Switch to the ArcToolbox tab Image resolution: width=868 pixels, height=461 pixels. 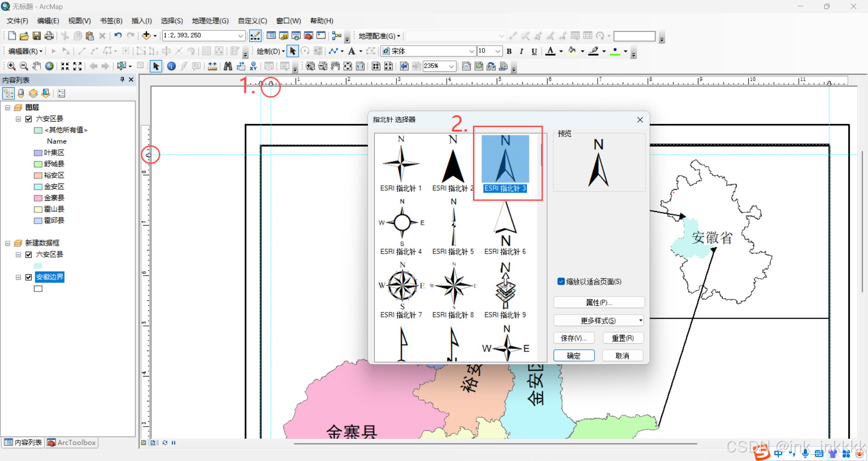coord(72,442)
